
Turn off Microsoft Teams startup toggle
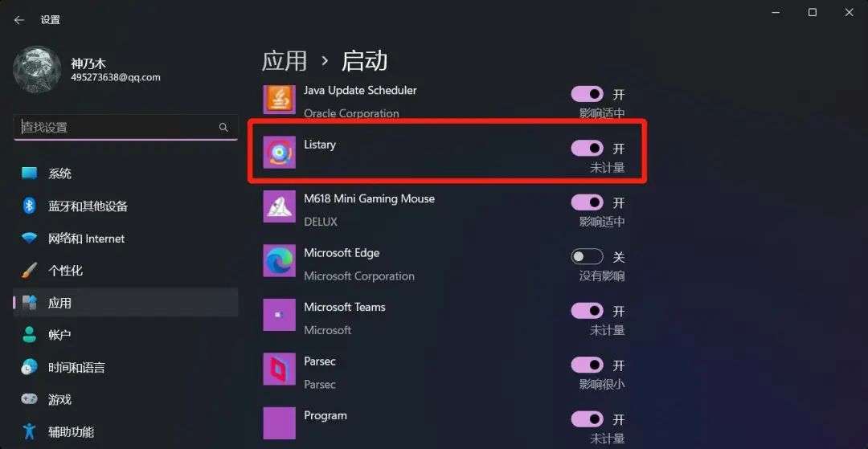[588, 311]
